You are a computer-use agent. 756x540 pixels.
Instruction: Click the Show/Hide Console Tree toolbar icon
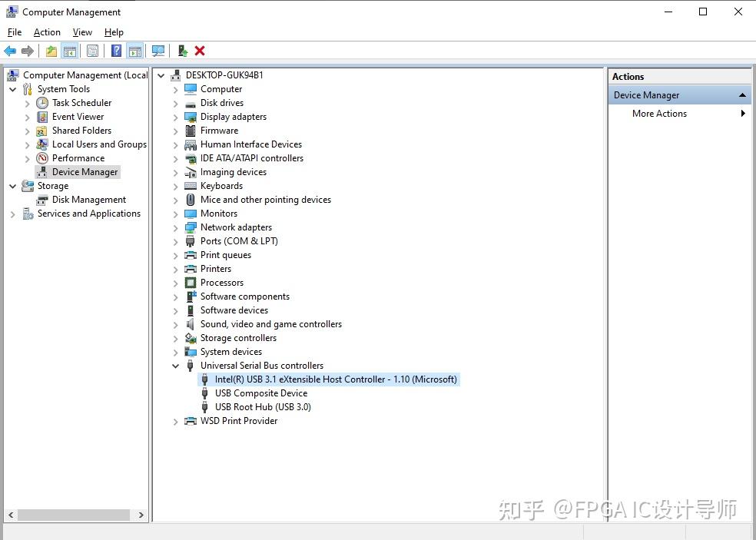pyautogui.click(x=70, y=51)
